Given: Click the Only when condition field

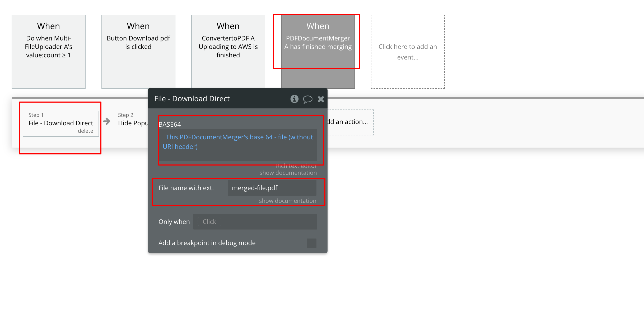Looking at the screenshot, I should (255, 222).
